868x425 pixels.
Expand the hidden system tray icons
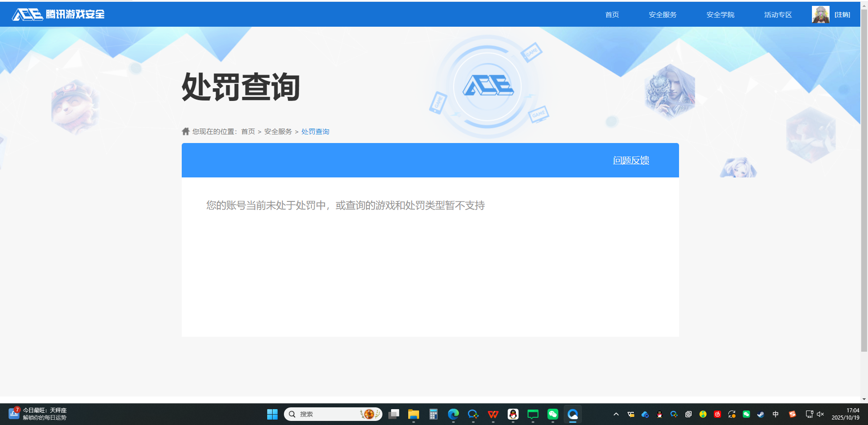(x=616, y=414)
